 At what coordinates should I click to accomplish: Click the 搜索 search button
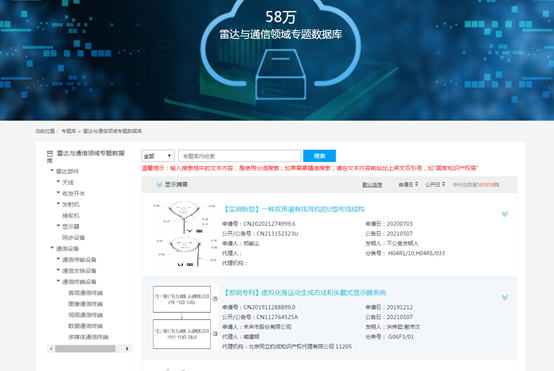pyautogui.click(x=319, y=156)
